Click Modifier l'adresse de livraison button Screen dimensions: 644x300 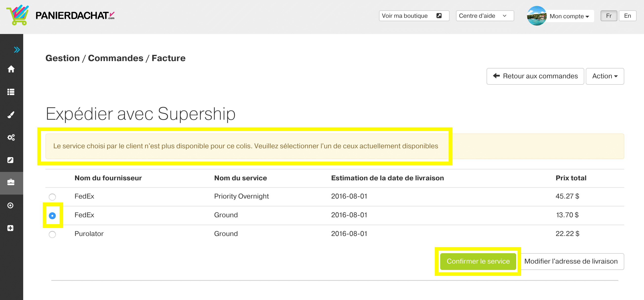571,261
